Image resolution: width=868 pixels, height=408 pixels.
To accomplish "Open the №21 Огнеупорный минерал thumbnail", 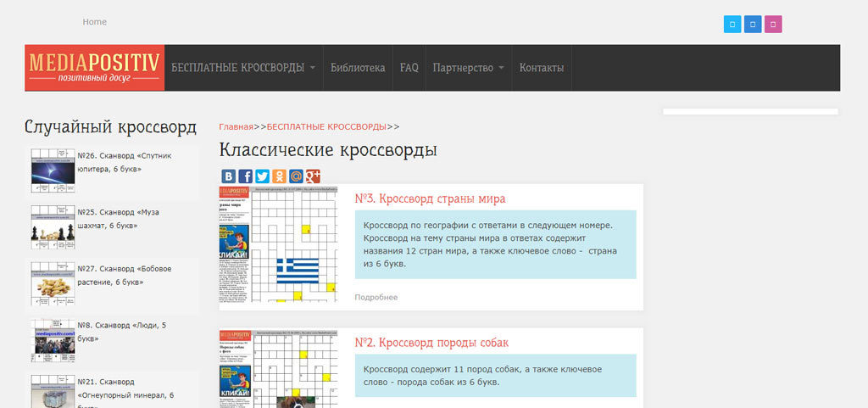I will point(53,392).
